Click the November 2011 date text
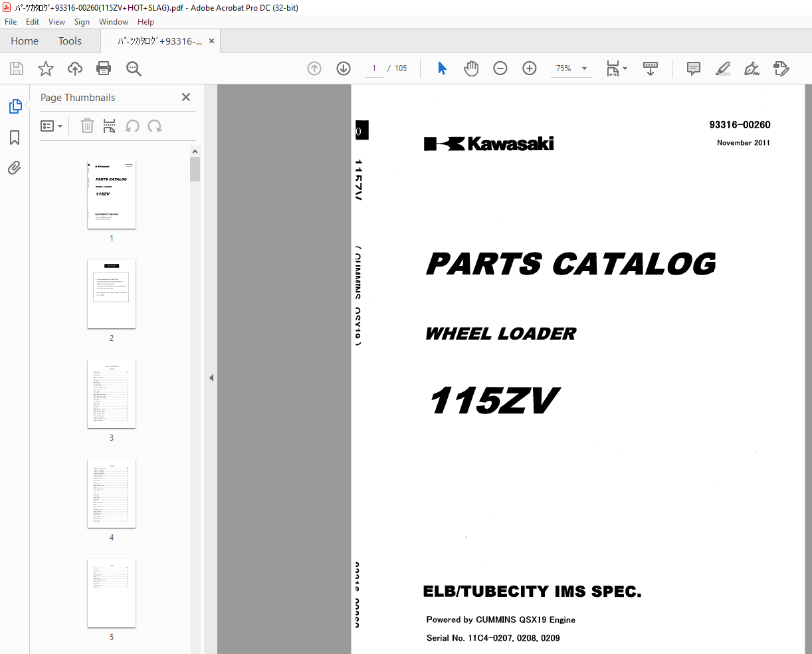812x654 pixels. pyautogui.click(x=744, y=143)
